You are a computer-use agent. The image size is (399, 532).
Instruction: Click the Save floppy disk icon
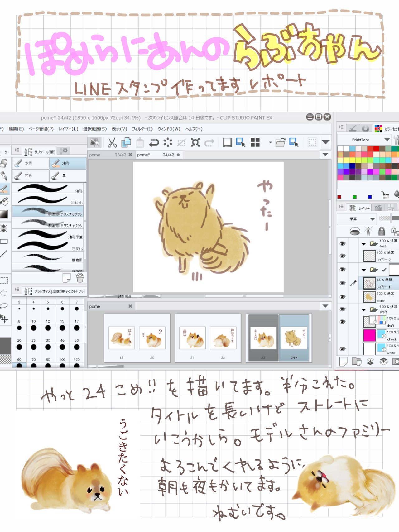[227, 142]
